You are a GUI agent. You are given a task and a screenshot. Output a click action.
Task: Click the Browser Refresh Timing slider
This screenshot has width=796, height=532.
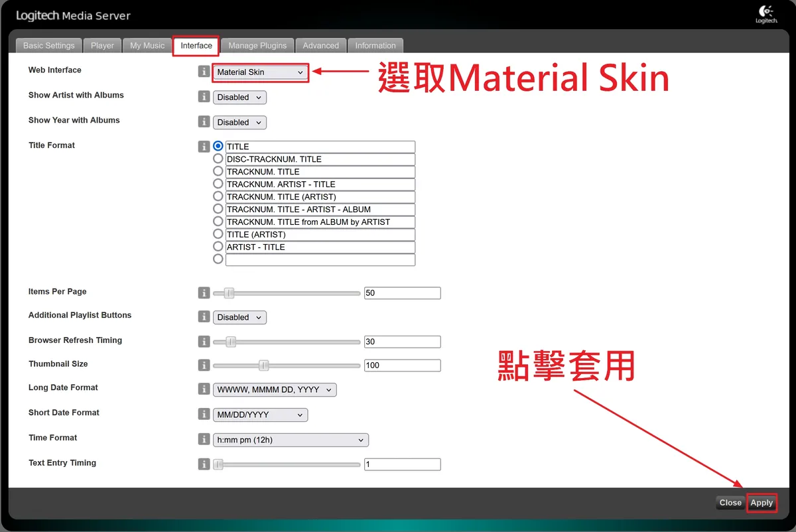tap(287, 342)
